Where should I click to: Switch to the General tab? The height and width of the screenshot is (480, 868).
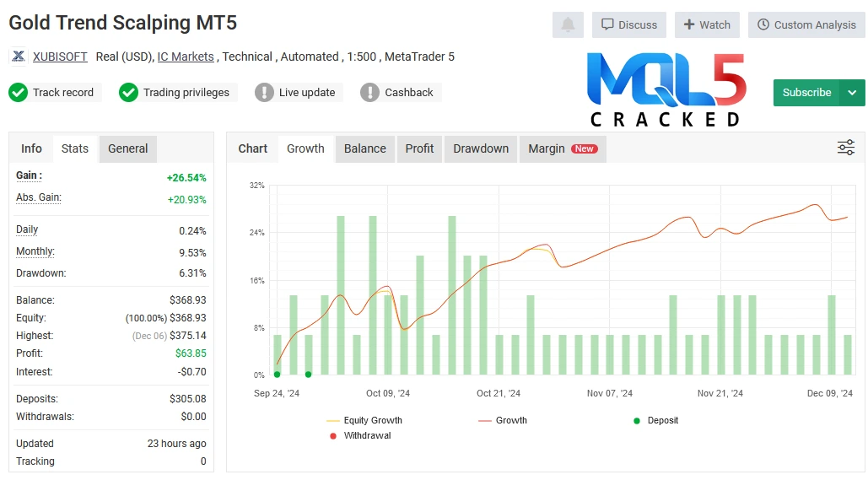click(128, 148)
